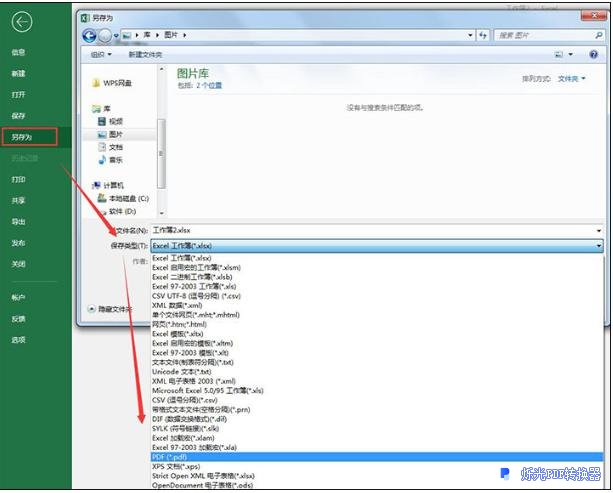613x493 pixels.
Task: Open 打开 in backstage sidebar
Action: tap(18, 95)
